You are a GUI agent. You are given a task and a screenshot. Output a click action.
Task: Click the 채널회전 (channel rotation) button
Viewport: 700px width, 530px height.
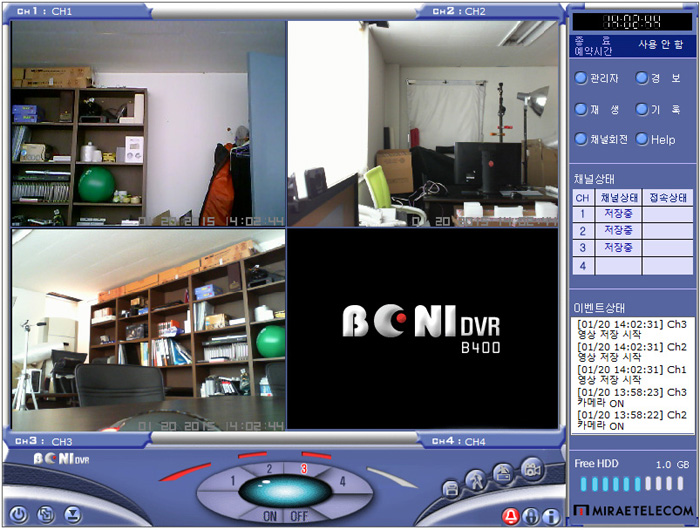click(601, 139)
